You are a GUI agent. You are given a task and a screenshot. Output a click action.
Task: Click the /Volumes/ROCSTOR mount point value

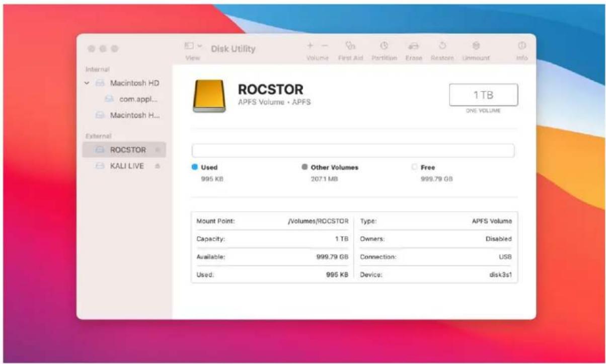pyautogui.click(x=318, y=221)
